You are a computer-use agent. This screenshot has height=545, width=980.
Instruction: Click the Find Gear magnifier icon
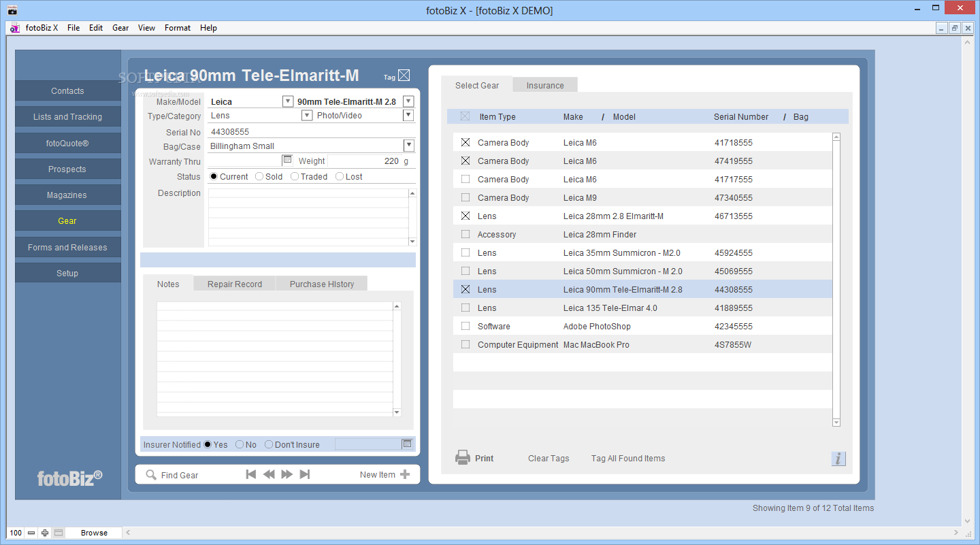[x=151, y=475]
